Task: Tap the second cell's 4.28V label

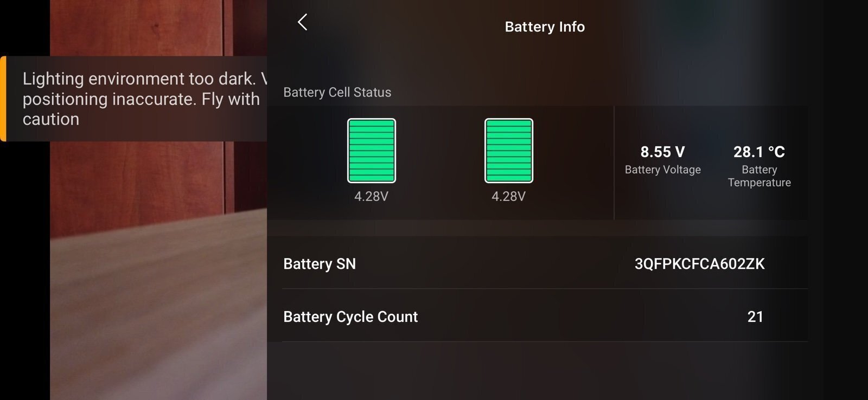Action: (x=509, y=196)
